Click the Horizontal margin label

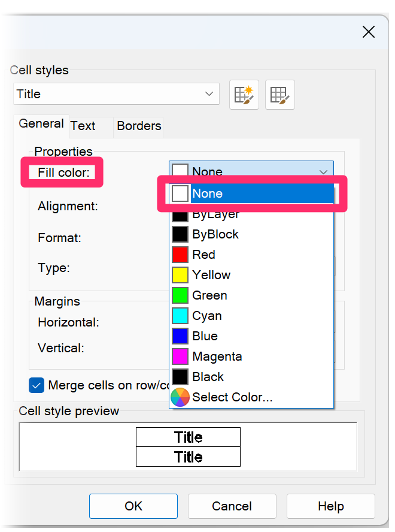(x=68, y=322)
